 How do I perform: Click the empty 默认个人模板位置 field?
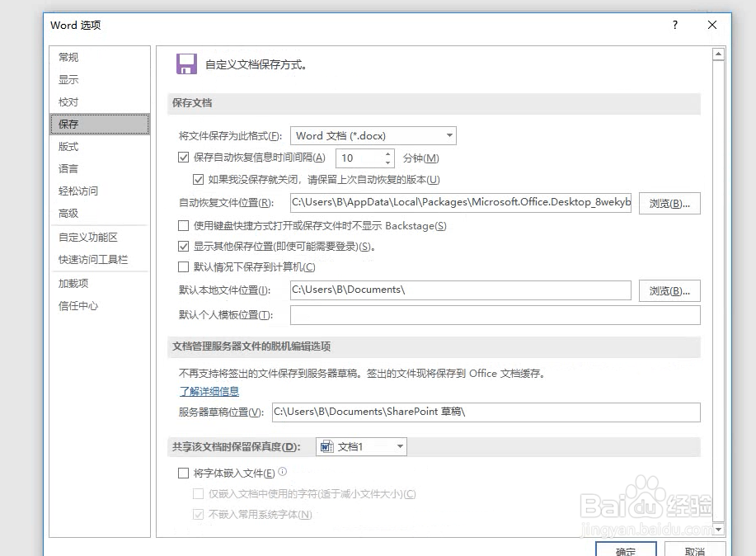pyautogui.click(x=495, y=315)
